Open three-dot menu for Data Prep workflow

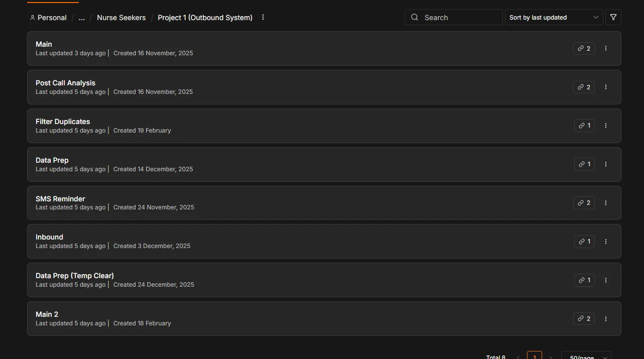point(606,164)
